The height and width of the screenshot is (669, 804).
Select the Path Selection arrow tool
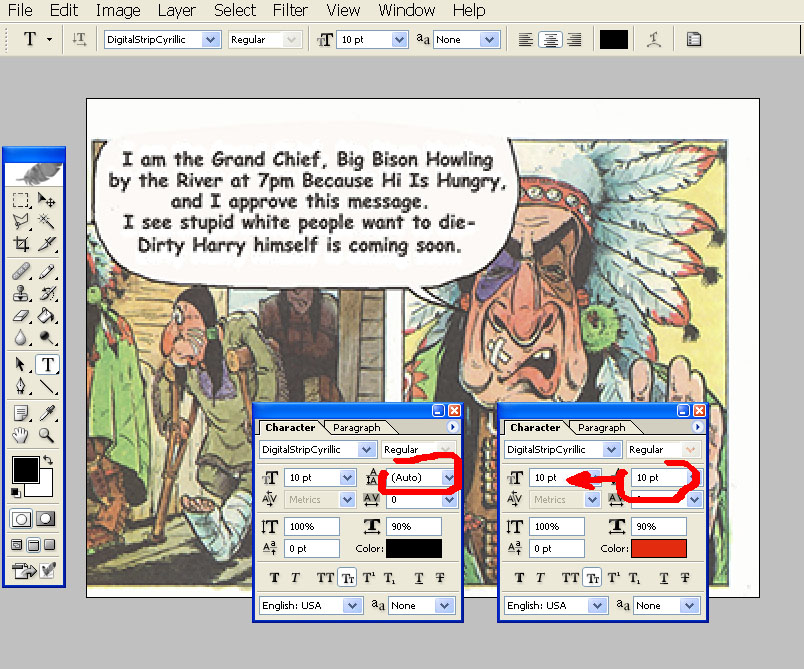pos(21,364)
